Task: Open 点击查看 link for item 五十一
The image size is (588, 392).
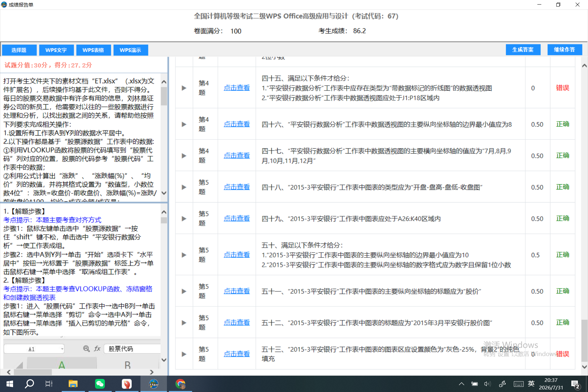Action: click(237, 291)
